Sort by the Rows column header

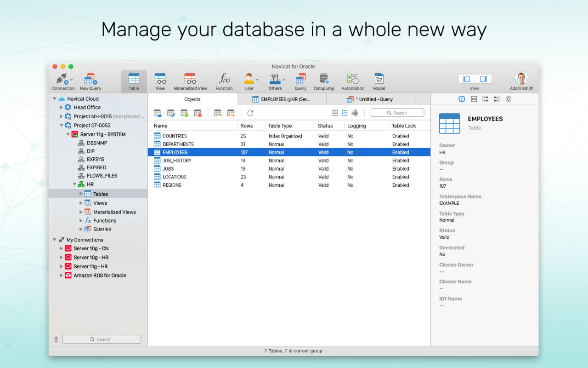pos(251,126)
